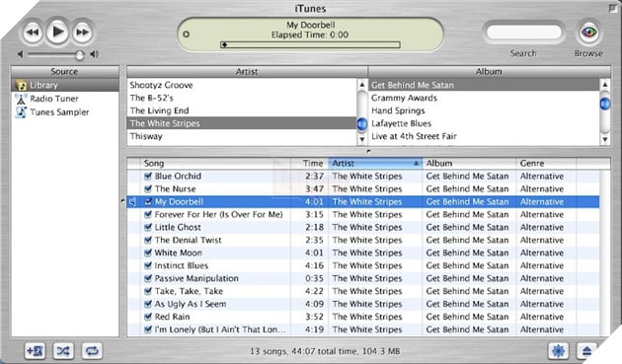Skip forward with the fast-forward button
Viewport: 622px width, 364px height.
pos(83,33)
